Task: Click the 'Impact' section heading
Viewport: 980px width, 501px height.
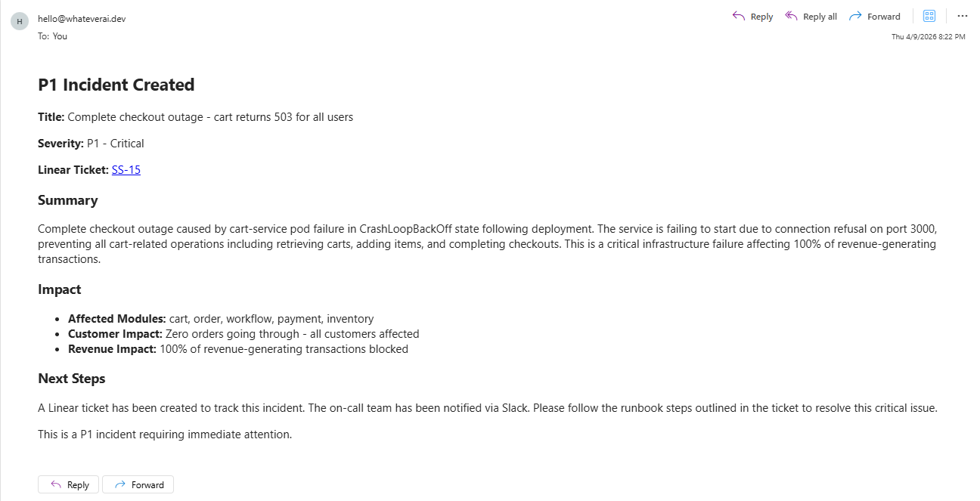Action: (60, 289)
